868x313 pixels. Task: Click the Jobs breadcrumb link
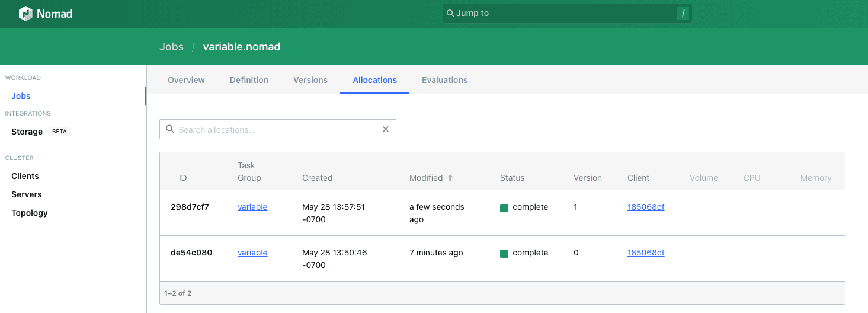(x=171, y=47)
